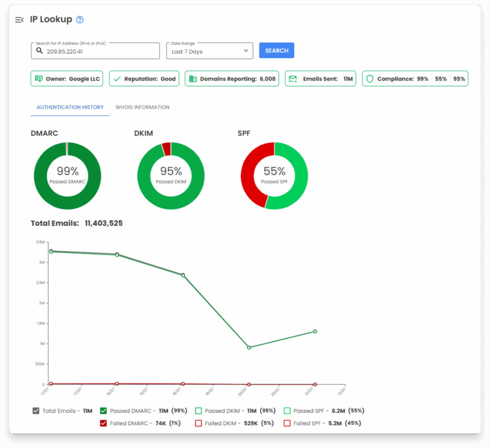
Task: Collapse the sidebar menu icon
Action: 19,20
